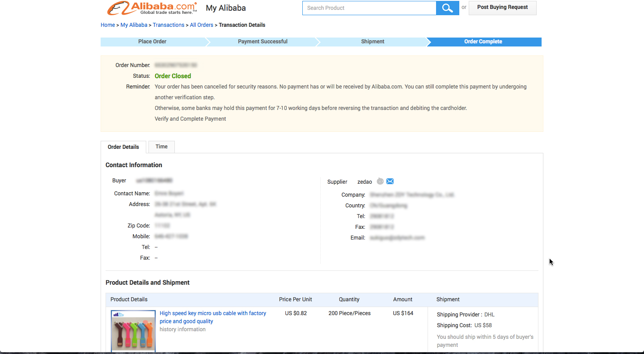Click the Search Product input field
644x354 pixels.
(x=369, y=8)
